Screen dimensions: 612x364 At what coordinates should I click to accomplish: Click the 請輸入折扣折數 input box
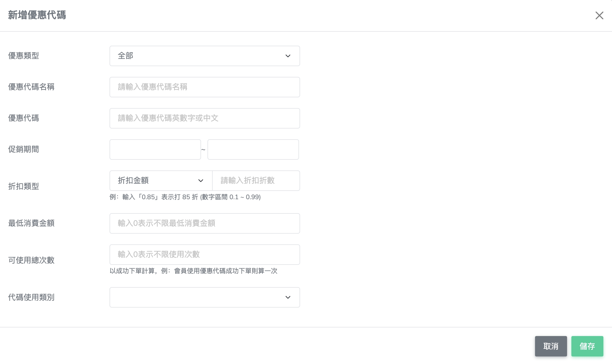point(256,181)
